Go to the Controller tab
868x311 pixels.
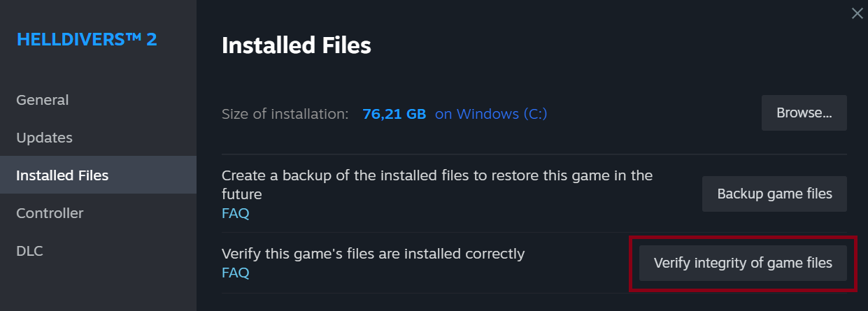(50, 213)
